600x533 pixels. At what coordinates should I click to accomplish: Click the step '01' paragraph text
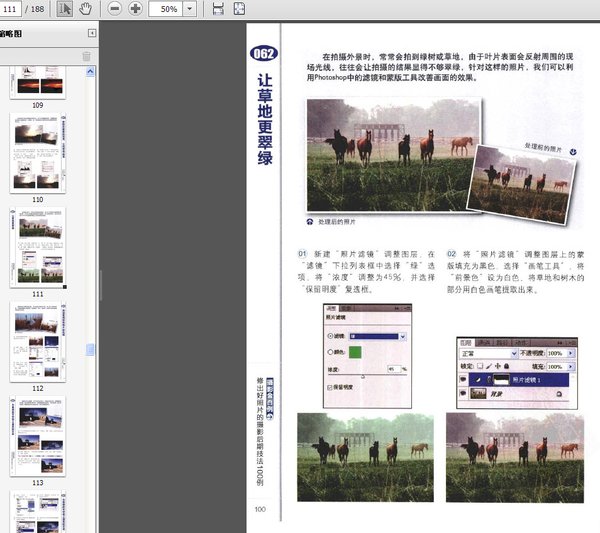367,271
